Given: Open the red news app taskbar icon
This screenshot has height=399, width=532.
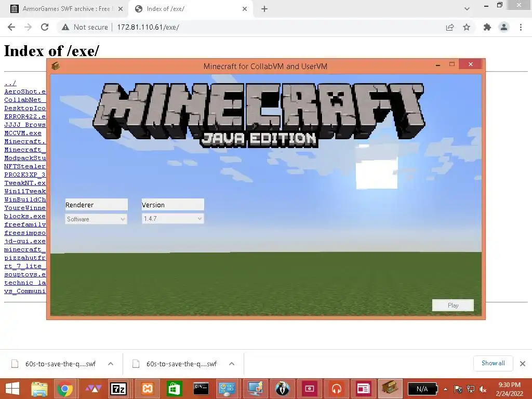Looking at the screenshot, I should (x=363, y=389).
